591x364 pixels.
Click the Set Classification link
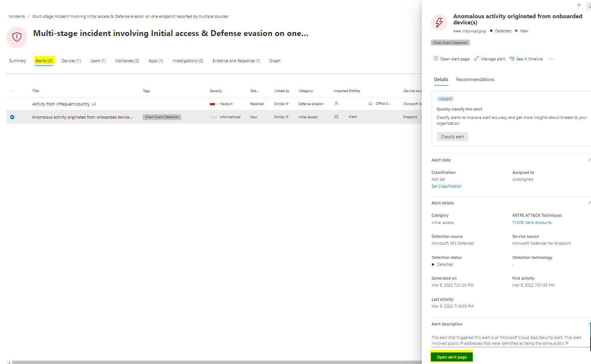coord(447,186)
